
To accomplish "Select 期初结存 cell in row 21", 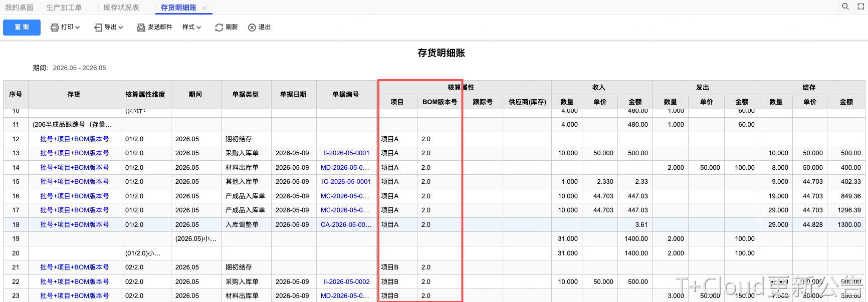I will click(246, 267).
